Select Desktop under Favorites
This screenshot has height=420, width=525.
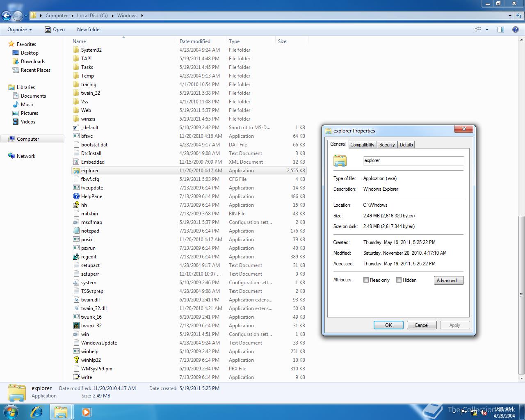(x=30, y=53)
